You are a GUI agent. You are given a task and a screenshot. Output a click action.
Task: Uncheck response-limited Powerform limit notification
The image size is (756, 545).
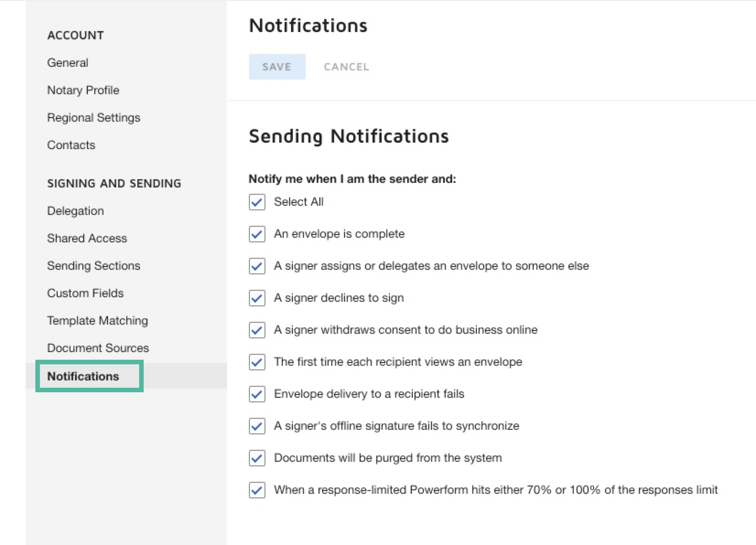tap(257, 490)
